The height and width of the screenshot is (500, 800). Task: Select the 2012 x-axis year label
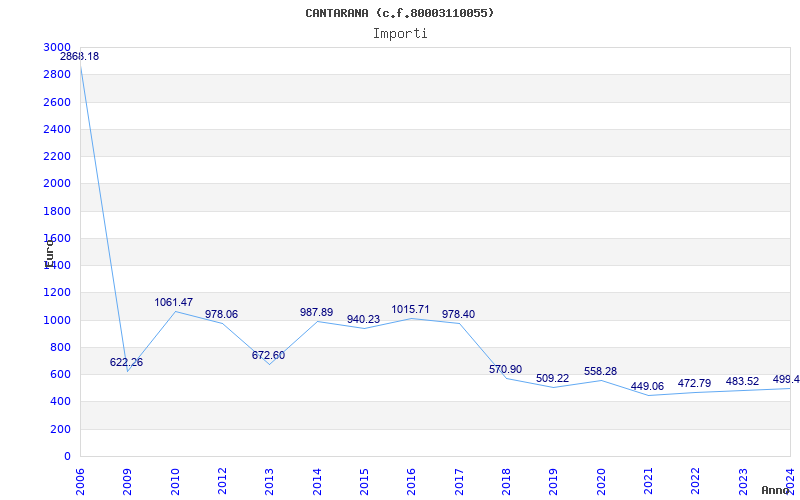pos(222,481)
